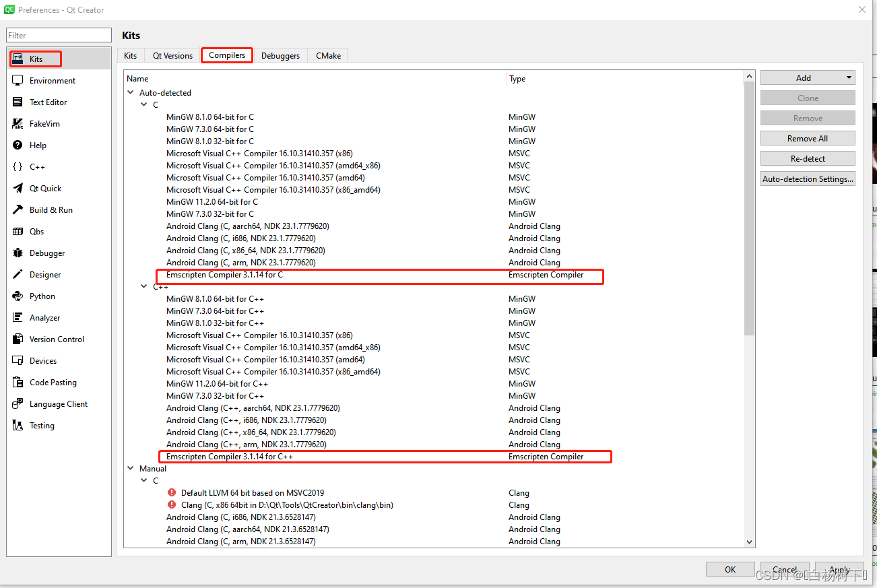This screenshot has height=588, width=877.
Task: Switch to the CMake tab
Action: click(x=328, y=55)
